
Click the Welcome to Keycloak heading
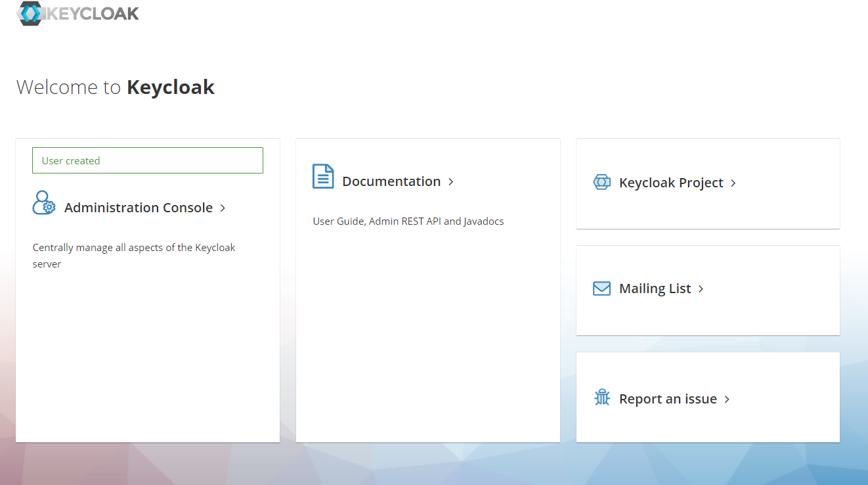pyautogui.click(x=115, y=86)
